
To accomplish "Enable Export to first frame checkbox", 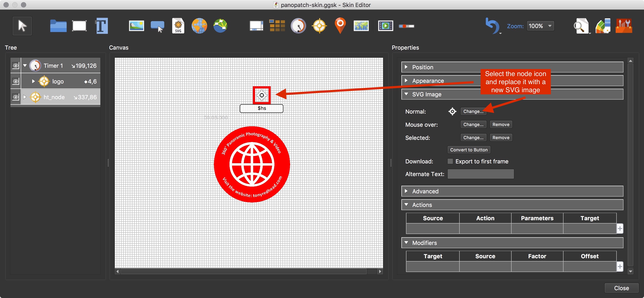I will click(450, 161).
